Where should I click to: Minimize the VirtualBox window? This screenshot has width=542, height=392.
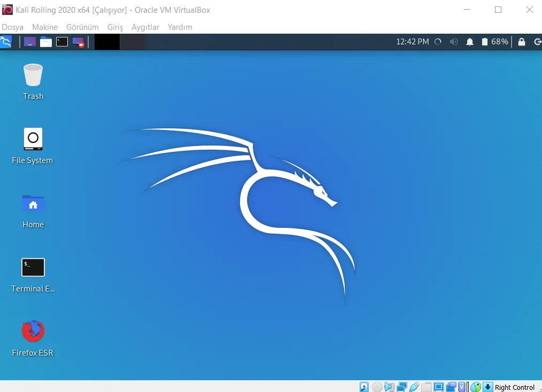(x=467, y=10)
